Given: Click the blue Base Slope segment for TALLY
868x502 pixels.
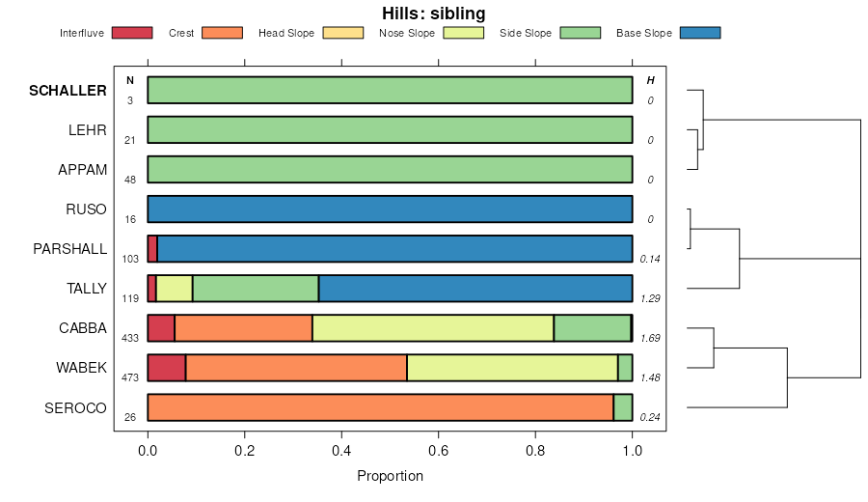Looking at the screenshot, I should 475,289.
